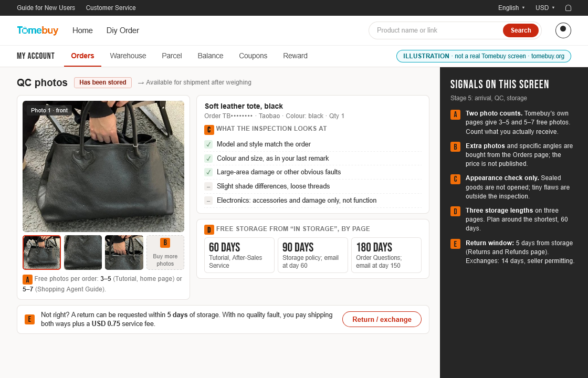
Task: Click Photo 1 · front label on image
Action: tap(49, 110)
